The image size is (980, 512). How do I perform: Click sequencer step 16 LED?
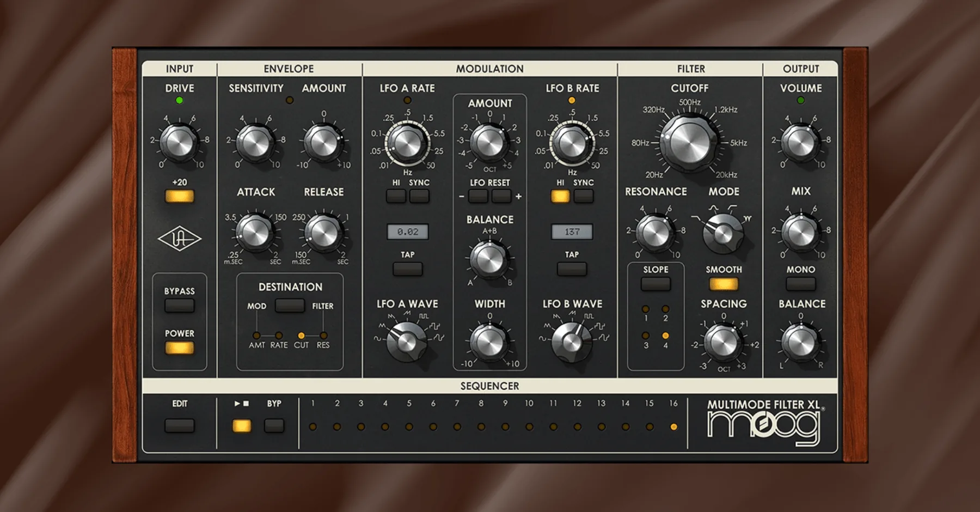(673, 427)
